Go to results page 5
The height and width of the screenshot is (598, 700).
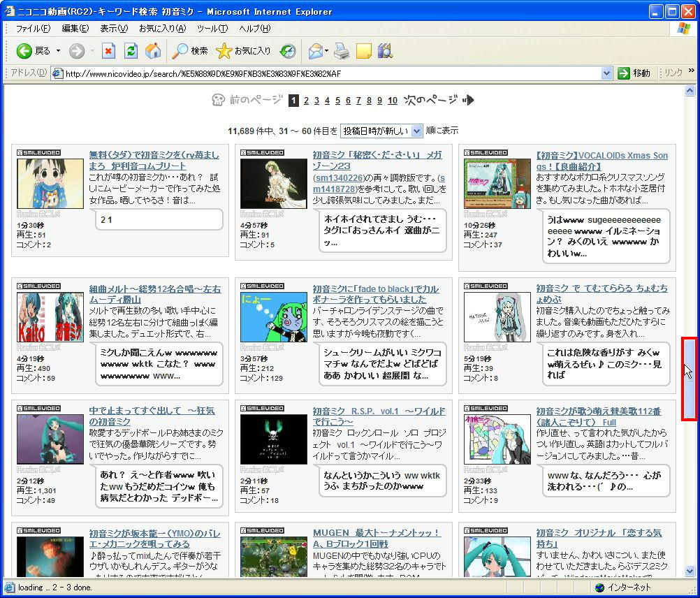tap(337, 101)
